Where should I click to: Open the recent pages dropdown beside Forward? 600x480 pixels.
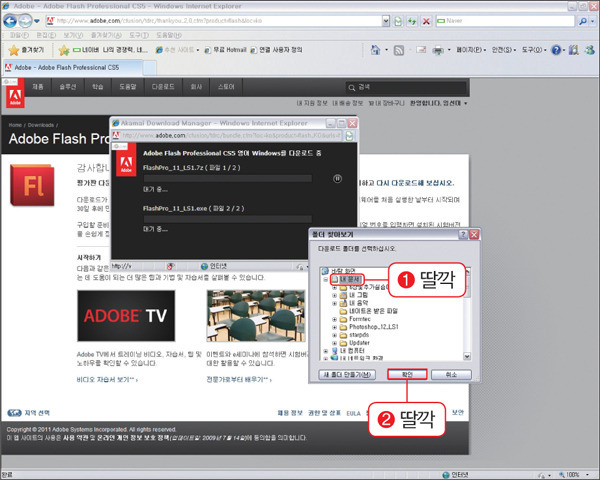coord(37,21)
